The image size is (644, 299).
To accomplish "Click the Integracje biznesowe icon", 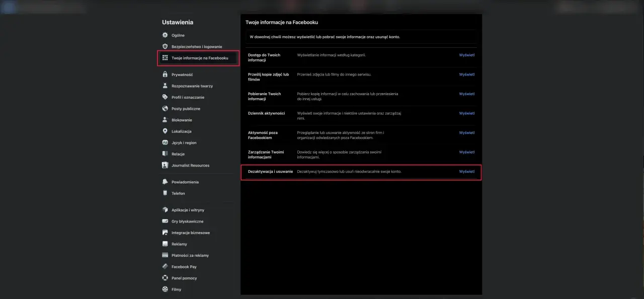I will (165, 233).
